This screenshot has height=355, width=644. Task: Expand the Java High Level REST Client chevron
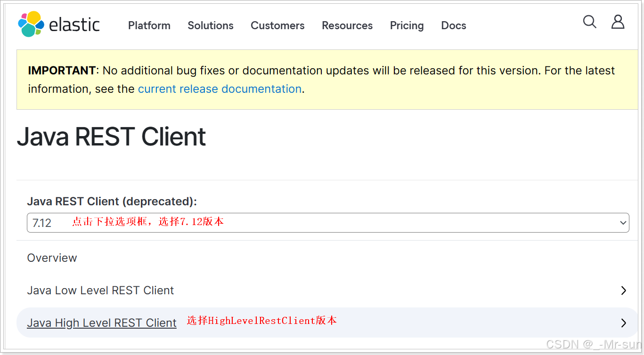click(x=623, y=323)
